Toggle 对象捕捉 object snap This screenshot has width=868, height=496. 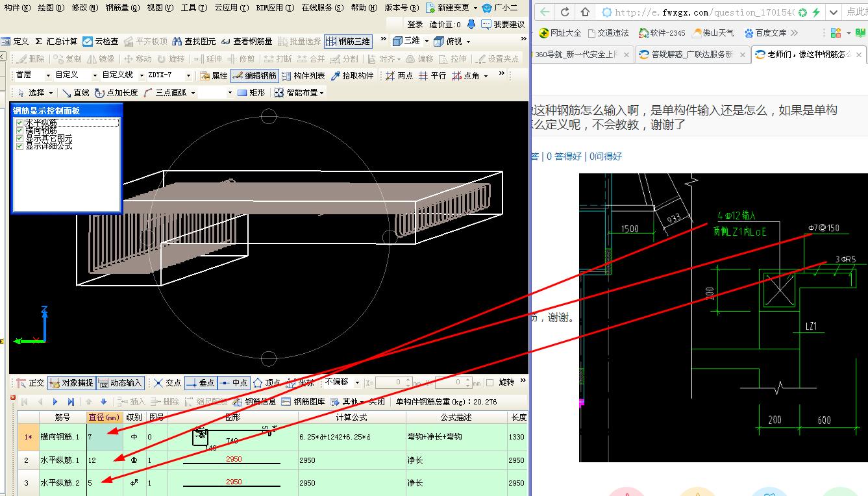(71, 382)
